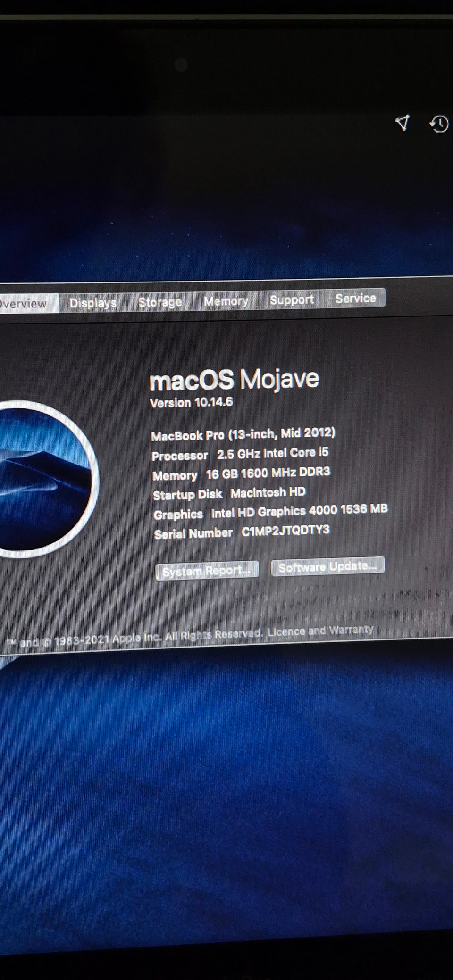Click the macOS Mojave title text

tap(234, 380)
